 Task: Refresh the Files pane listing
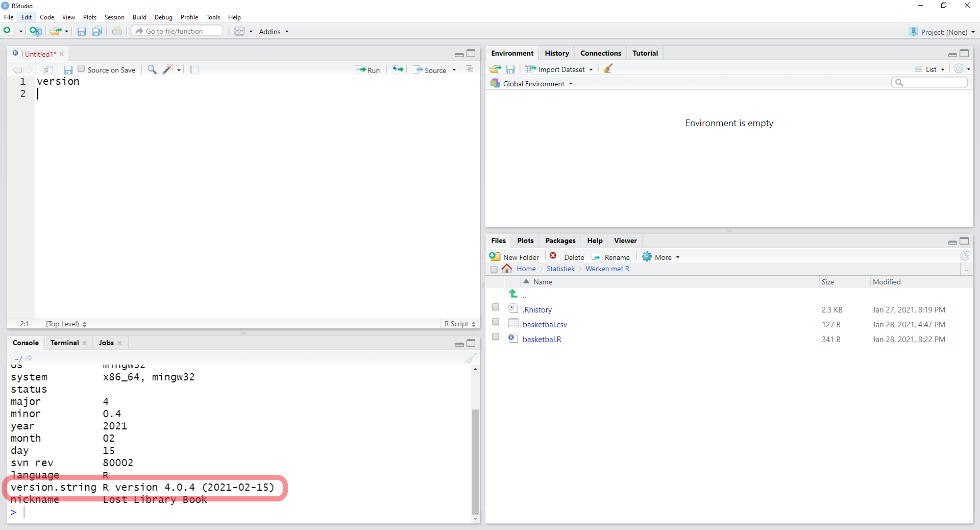point(965,256)
